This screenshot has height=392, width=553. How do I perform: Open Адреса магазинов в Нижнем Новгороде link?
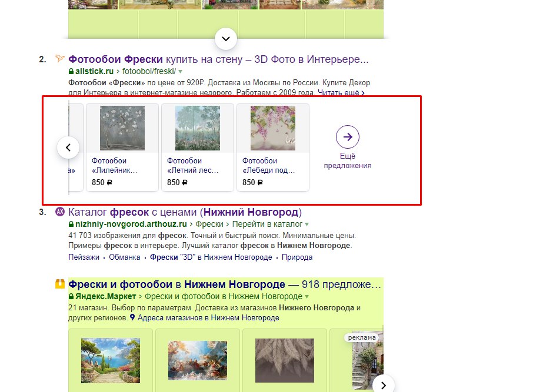208,318
